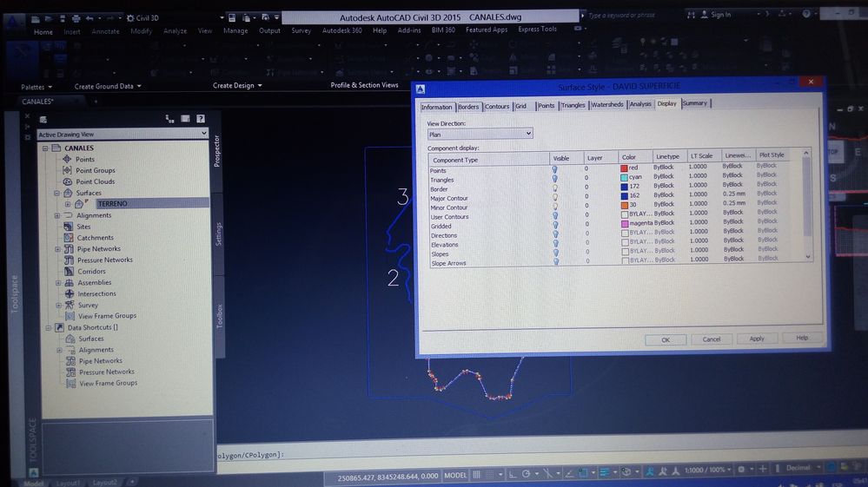Toggle visibility bulb for Major Contour

[554, 197]
